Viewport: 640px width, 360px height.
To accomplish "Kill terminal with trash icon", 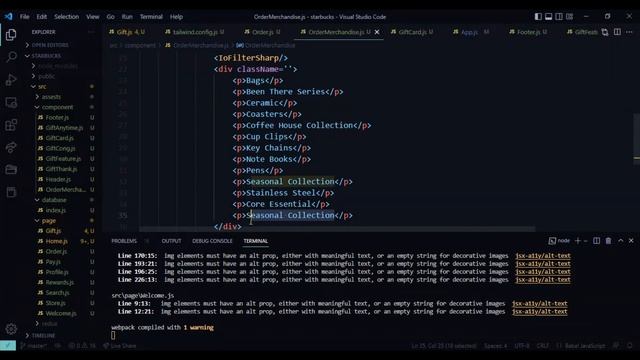I will [x=609, y=241].
